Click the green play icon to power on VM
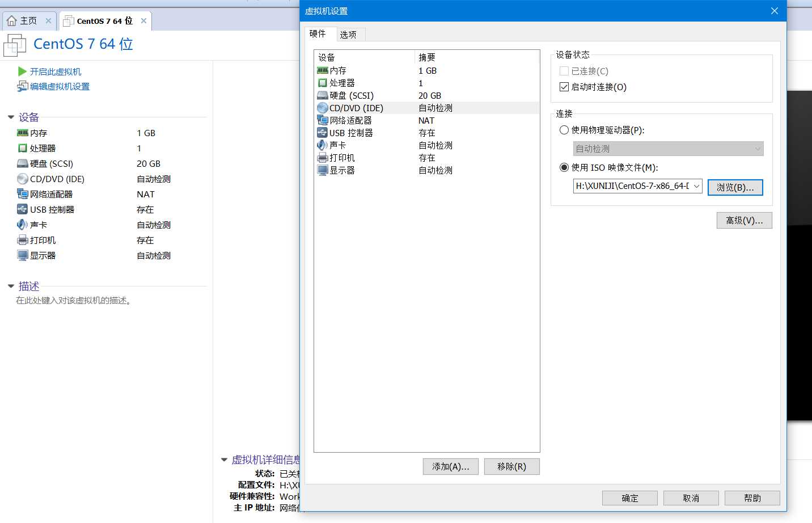Viewport: 812px width, 523px height. 22,71
